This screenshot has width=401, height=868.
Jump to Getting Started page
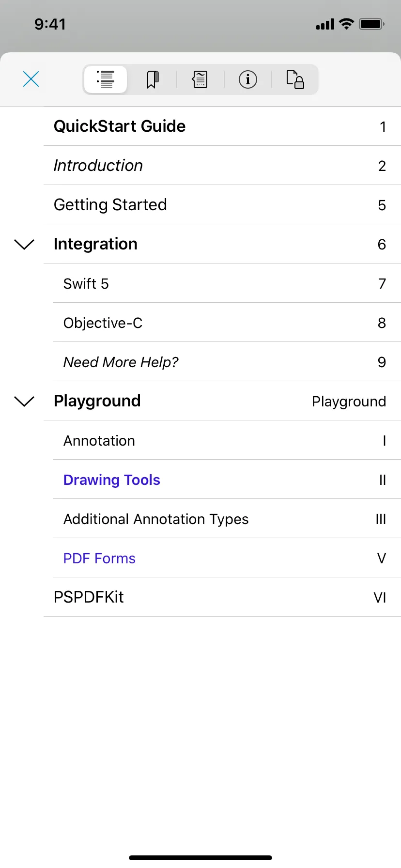(110, 205)
